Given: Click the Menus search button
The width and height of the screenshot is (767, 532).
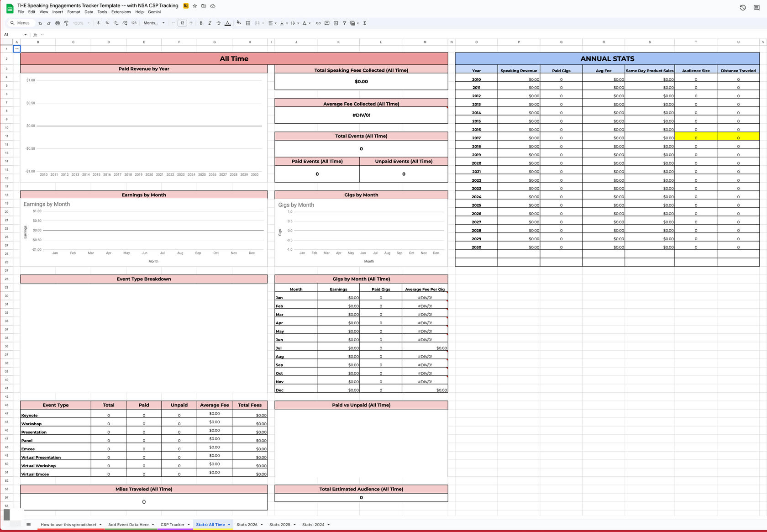Looking at the screenshot, I should [x=20, y=23].
